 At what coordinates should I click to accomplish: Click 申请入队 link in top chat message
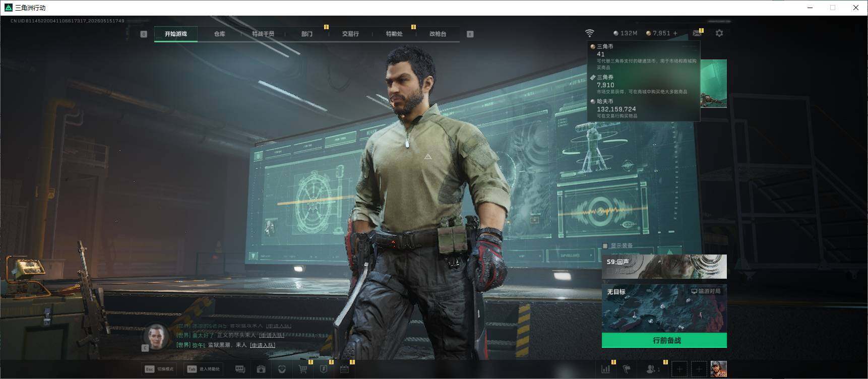tap(279, 326)
